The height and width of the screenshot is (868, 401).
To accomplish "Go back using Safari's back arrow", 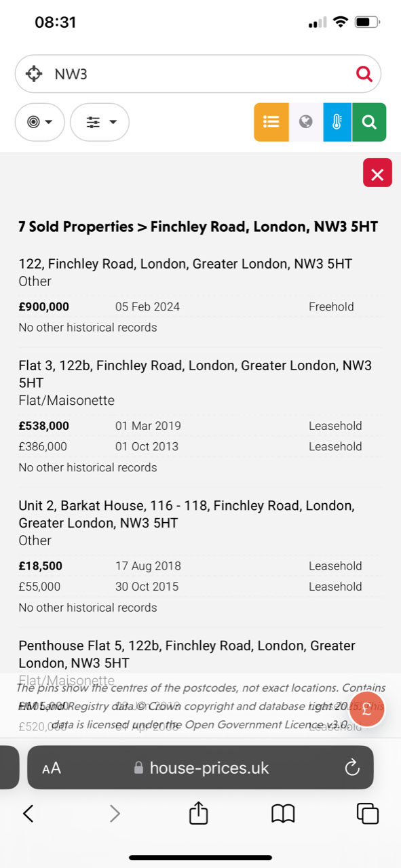I will point(28,813).
